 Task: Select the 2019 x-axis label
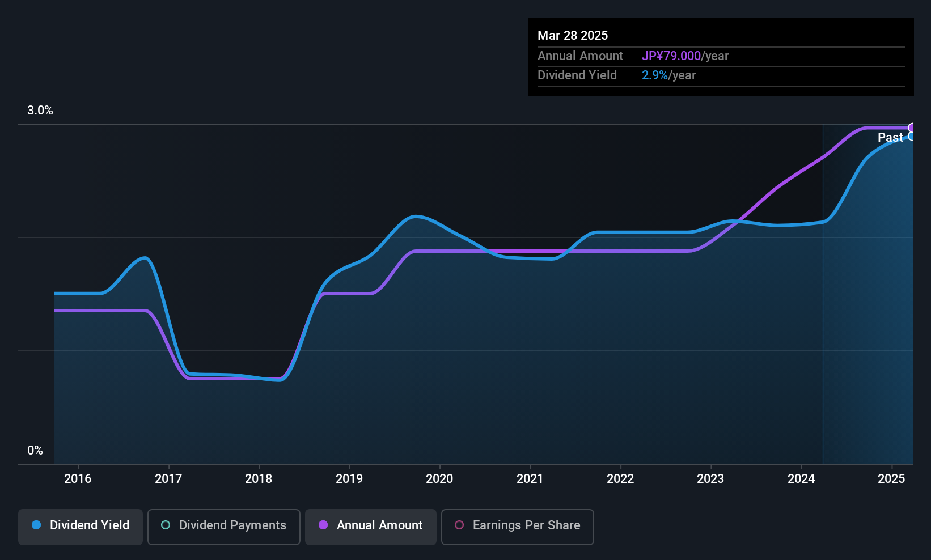click(349, 478)
